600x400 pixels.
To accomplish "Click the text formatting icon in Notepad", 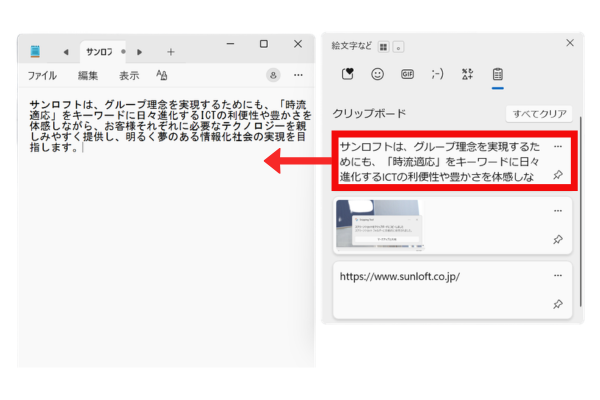I will click(162, 75).
